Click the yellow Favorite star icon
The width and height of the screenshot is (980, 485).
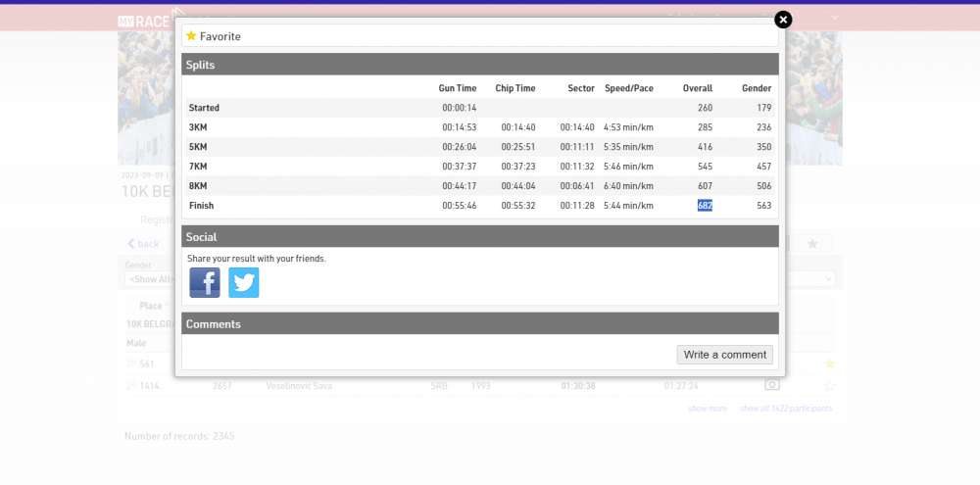(x=191, y=35)
